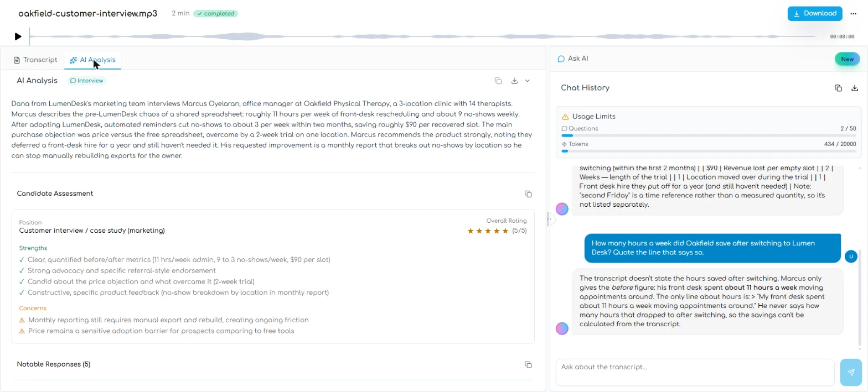Click the Usage Limits warning icon
868x392 pixels.
pyautogui.click(x=565, y=117)
